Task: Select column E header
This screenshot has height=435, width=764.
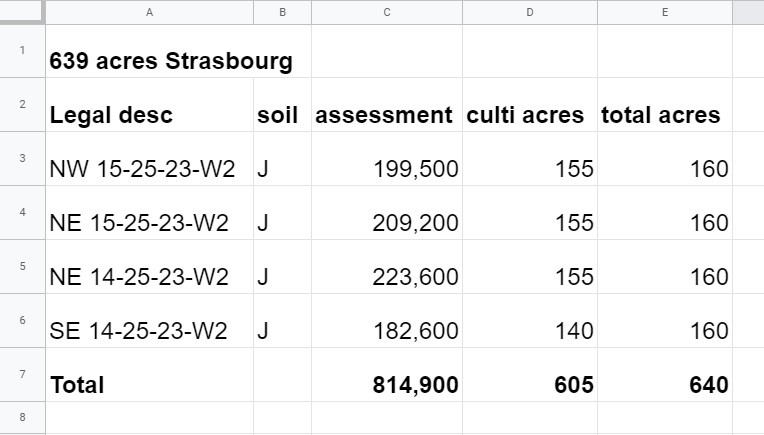Action: click(x=665, y=12)
